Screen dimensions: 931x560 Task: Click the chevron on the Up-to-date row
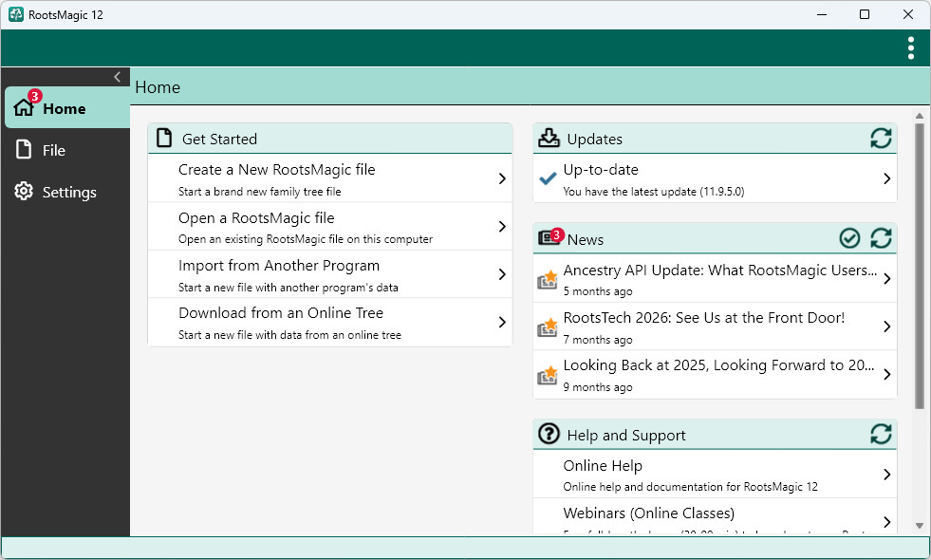(x=886, y=178)
